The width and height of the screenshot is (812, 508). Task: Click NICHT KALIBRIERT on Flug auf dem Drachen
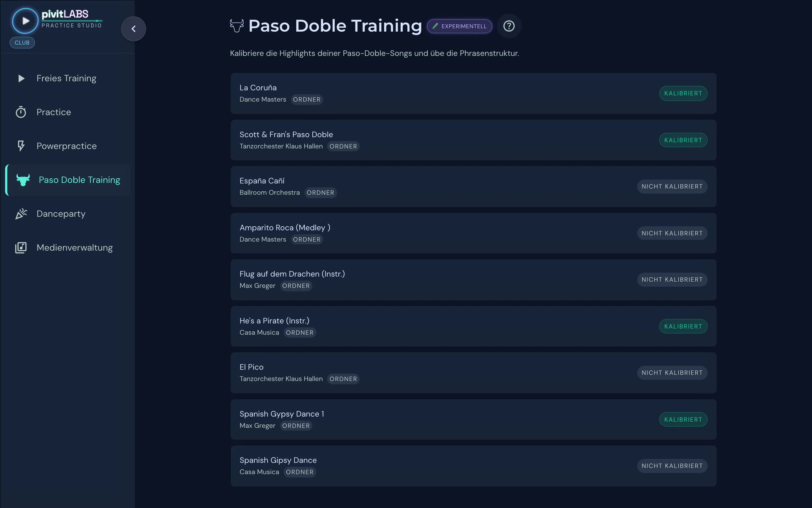pos(672,279)
